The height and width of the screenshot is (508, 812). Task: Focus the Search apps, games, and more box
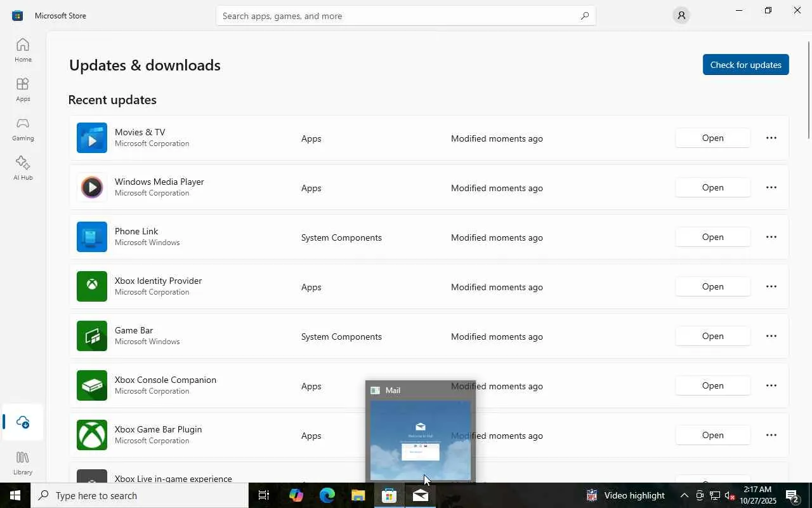pyautogui.click(x=406, y=16)
